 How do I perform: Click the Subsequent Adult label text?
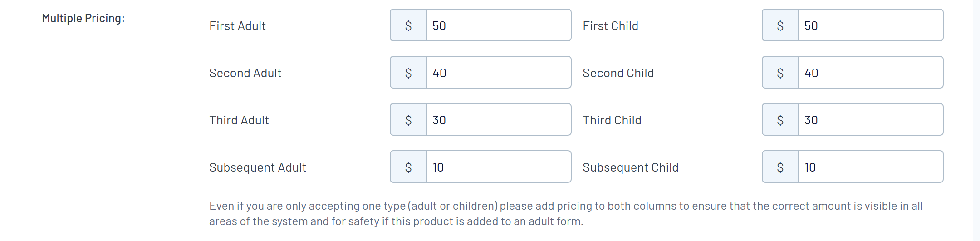point(257,167)
